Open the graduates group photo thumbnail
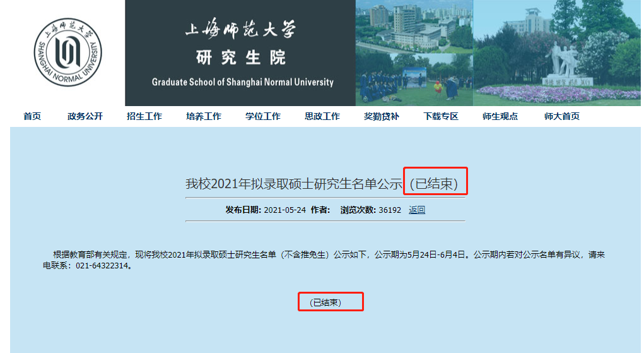Screen dimensions: 644x353 click(x=414, y=80)
